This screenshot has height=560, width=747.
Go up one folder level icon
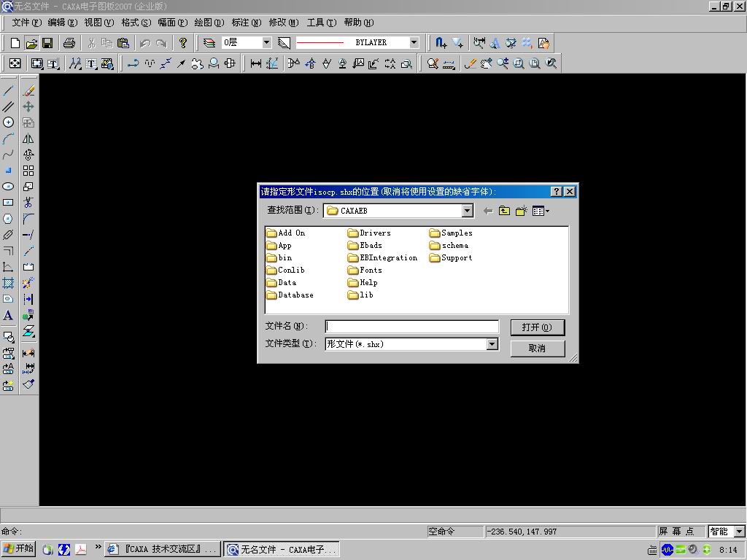tap(505, 211)
